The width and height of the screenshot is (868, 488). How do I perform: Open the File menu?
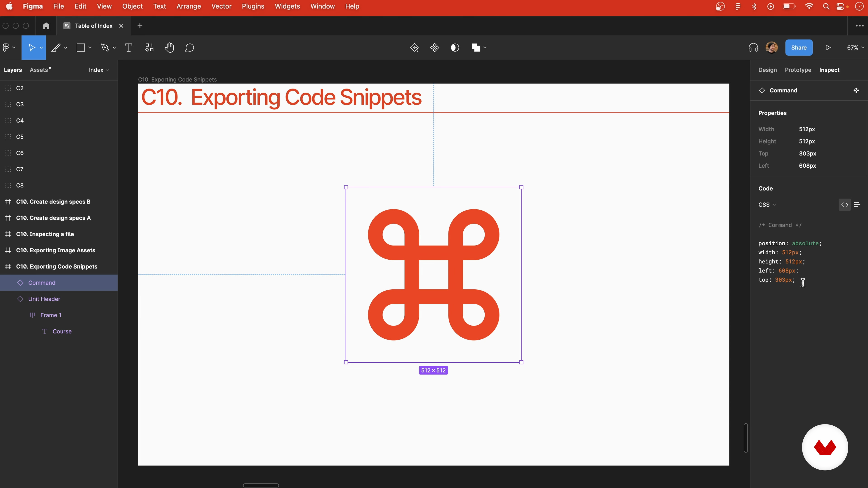tap(58, 6)
